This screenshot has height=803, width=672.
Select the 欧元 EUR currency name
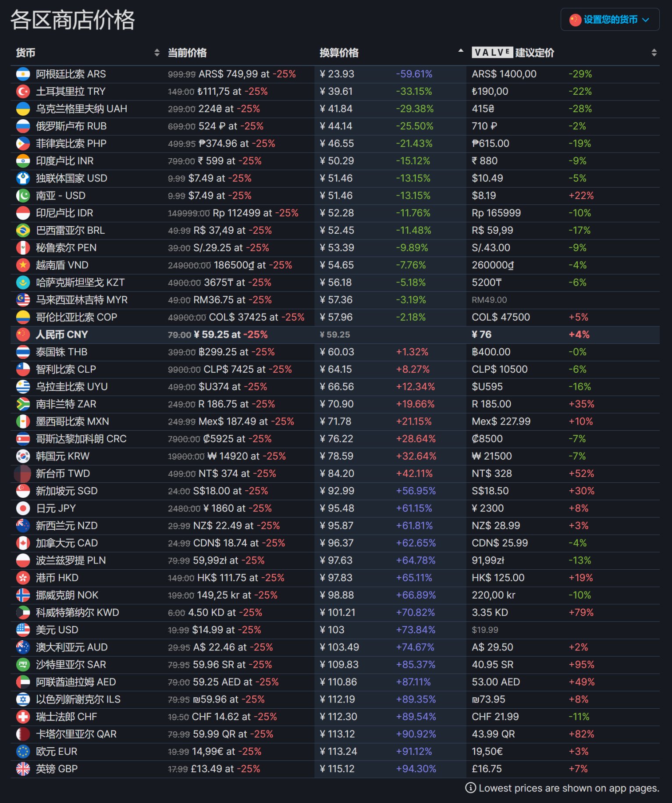click(x=57, y=752)
